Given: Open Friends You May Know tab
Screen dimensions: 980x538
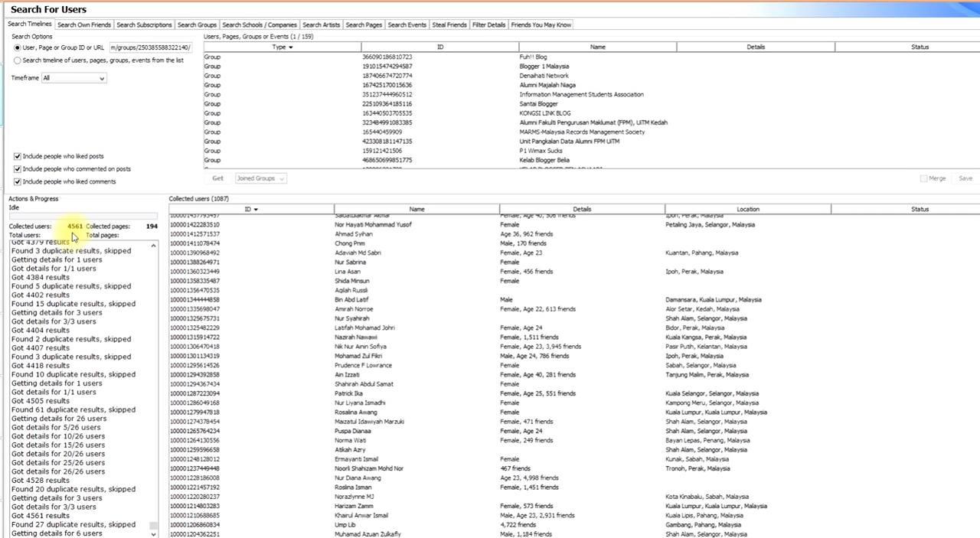Looking at the screenshot, I should (541, 24).
